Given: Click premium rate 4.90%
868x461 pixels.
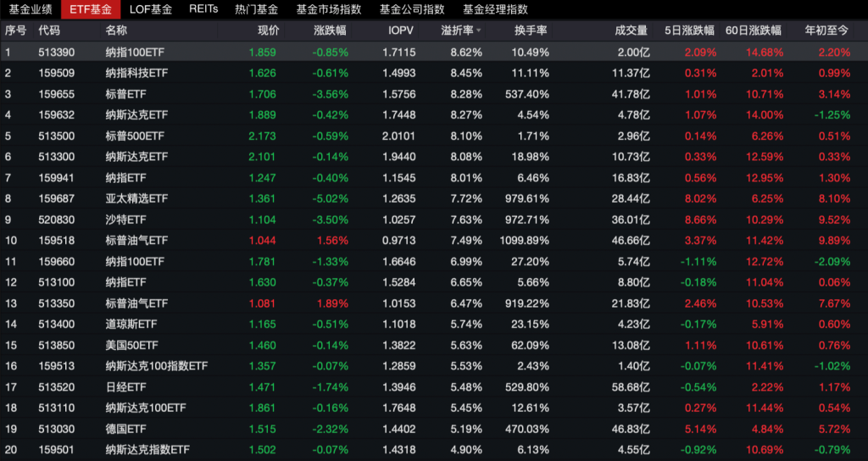Looking at the screenshot, I should [467, 450].
